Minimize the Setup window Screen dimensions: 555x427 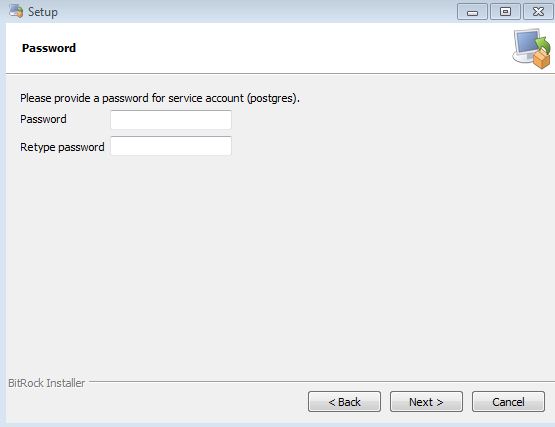pyautogui.click(x=472, y=12)
